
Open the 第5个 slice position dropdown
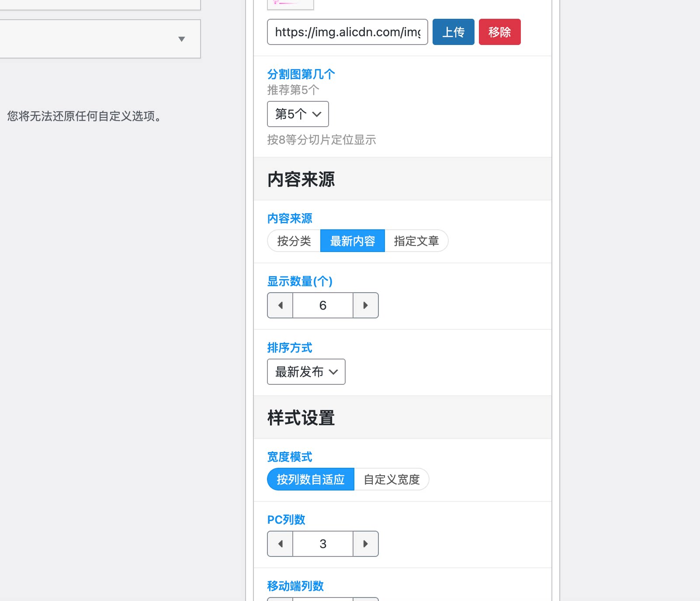298,114
